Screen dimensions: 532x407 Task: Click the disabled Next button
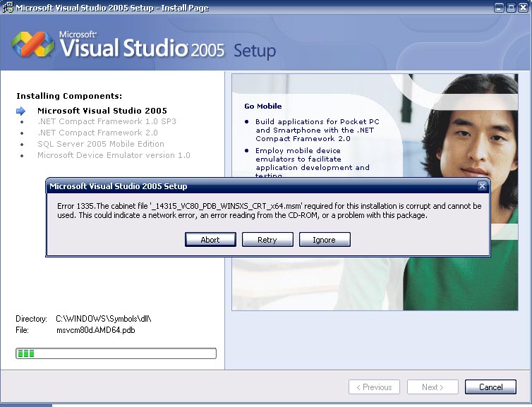pos(433,387)
